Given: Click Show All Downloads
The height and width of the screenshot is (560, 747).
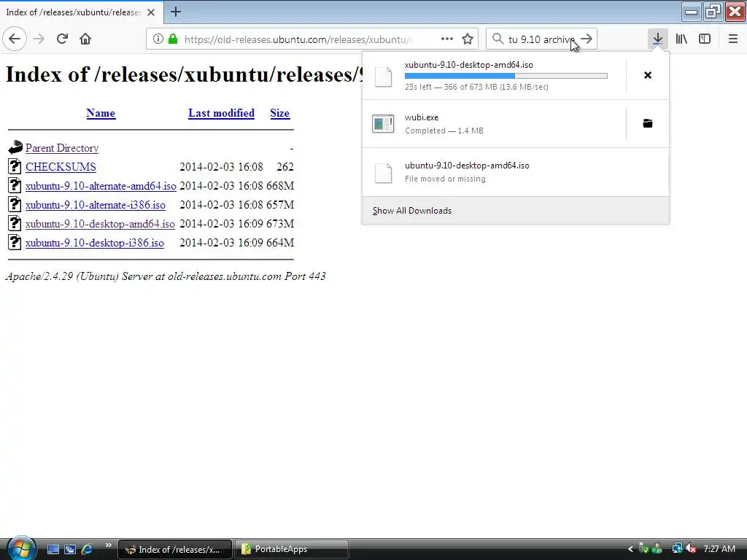Looking at the screenshot, I should click(412, 211).
